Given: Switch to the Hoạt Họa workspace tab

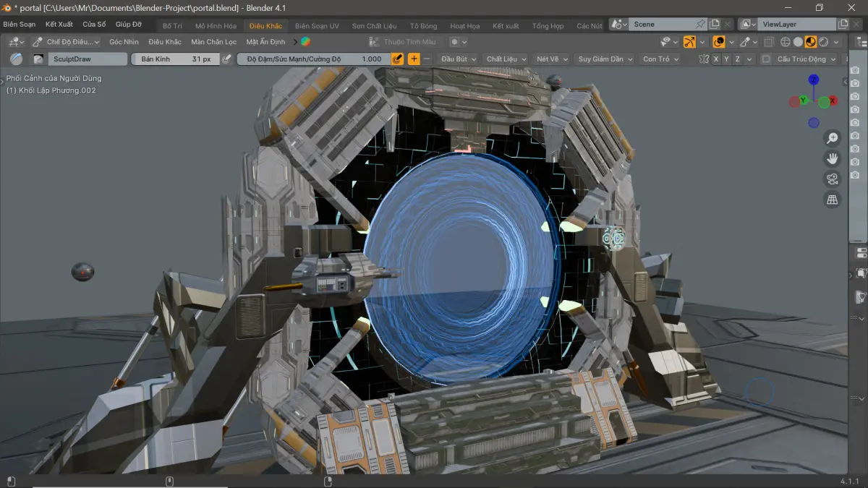Looking at the screenshot, I should click(x=464, y=25).
